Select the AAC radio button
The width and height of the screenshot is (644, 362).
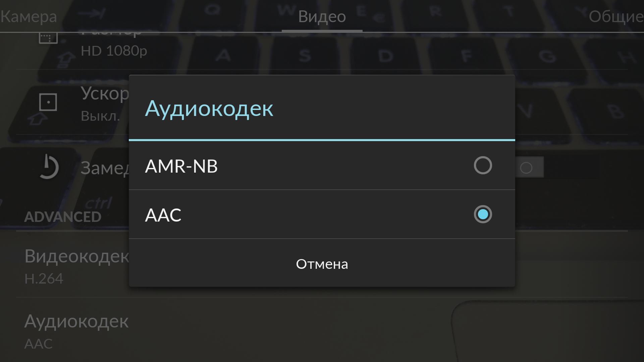(x=483, y=214)
